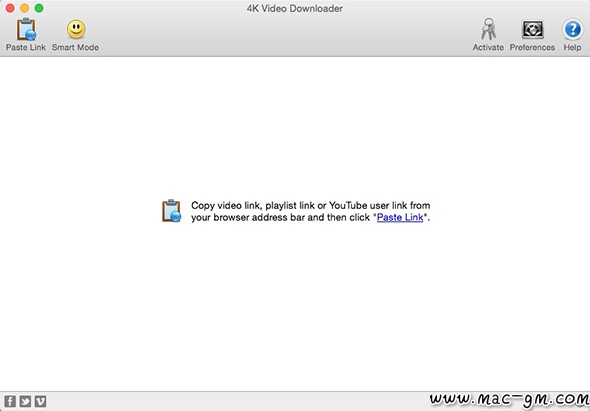The width and height of the screenshot is (590, 411).
Task: Open Facebook icon in status bar
Action: click(10, 401)
